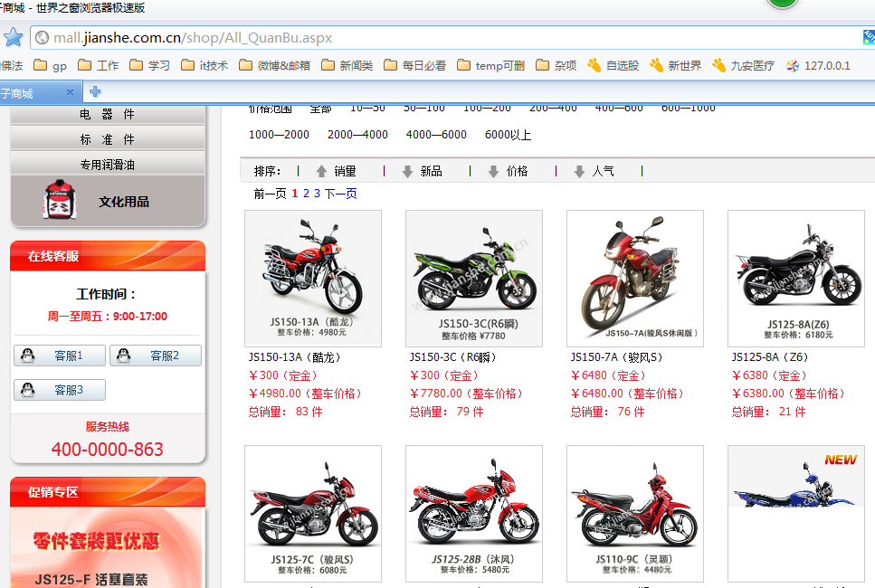Click the 客服3 QQ penguin icon
875x588 pixels.
pyautogui.click(x=27, y=389)
